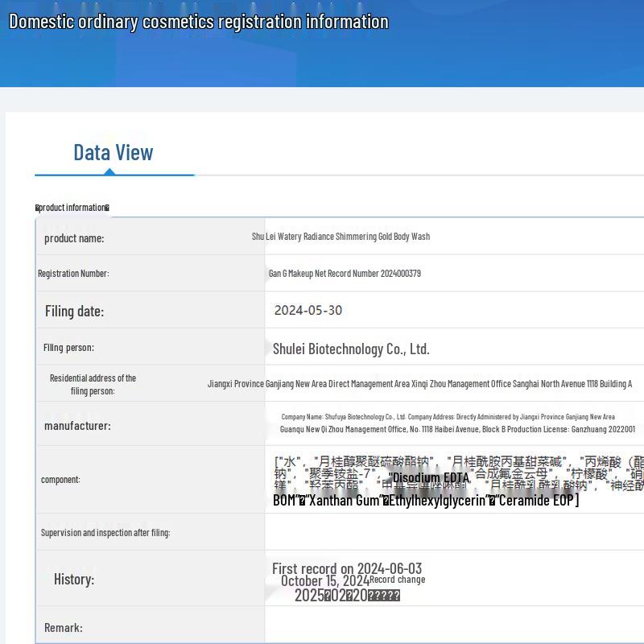Click the First record on 2024-06-03 entry
The width and height of the screenshot is (644, 644).
tap(347, 568)
